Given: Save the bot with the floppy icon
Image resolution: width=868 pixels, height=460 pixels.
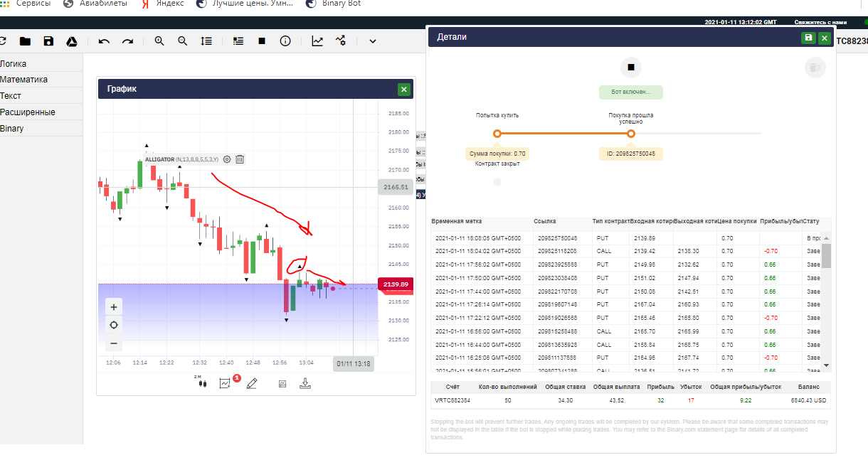Looking at the screenshot, I should tap(48, 41).
